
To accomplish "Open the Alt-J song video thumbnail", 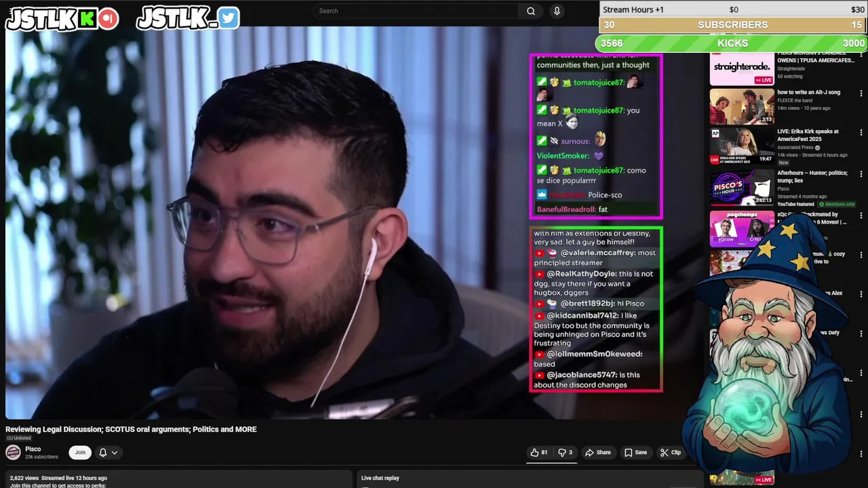I will pyautogui.click(x=742, y=106).
